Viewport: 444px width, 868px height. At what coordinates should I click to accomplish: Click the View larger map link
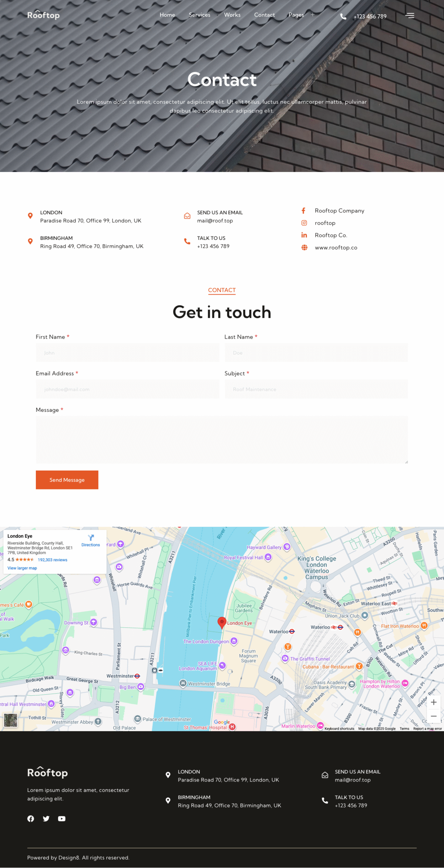tap(22, 568)
